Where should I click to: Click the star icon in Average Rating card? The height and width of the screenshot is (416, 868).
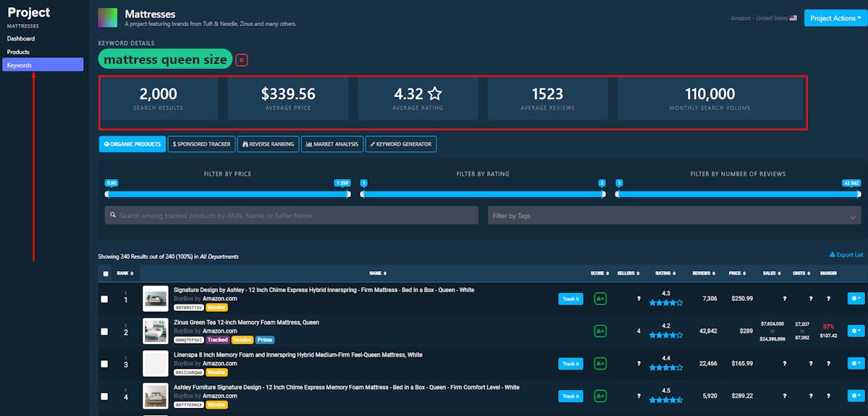pyautogui.click(x=435, y=93)
